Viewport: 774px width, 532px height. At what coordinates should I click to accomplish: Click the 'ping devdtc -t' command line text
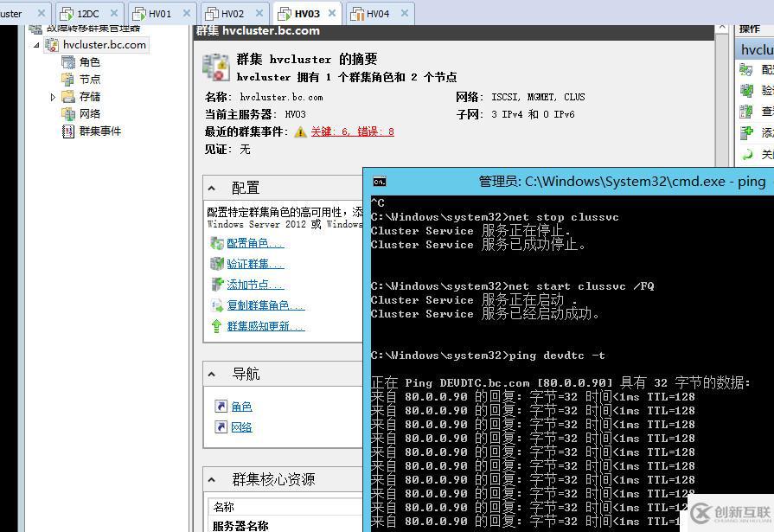coord(557,356)
